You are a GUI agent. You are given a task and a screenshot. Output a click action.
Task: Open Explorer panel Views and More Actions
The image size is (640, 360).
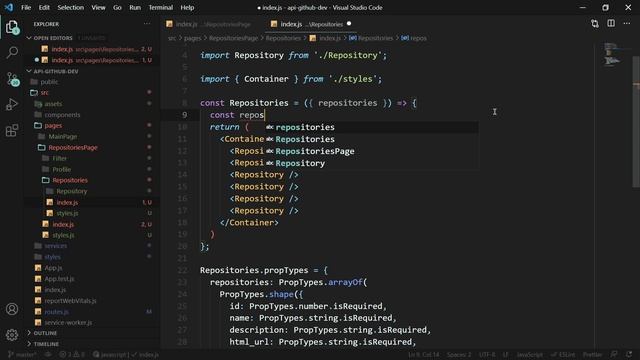[147, 24]
